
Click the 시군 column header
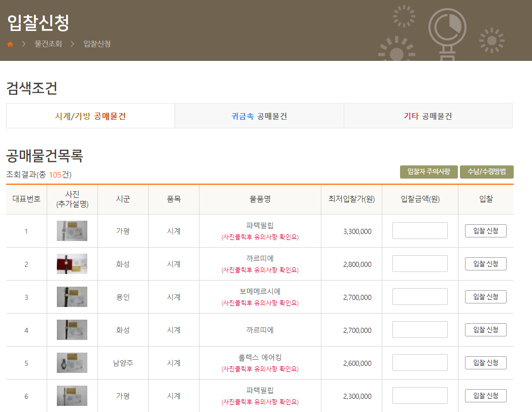tap(123, 199)
